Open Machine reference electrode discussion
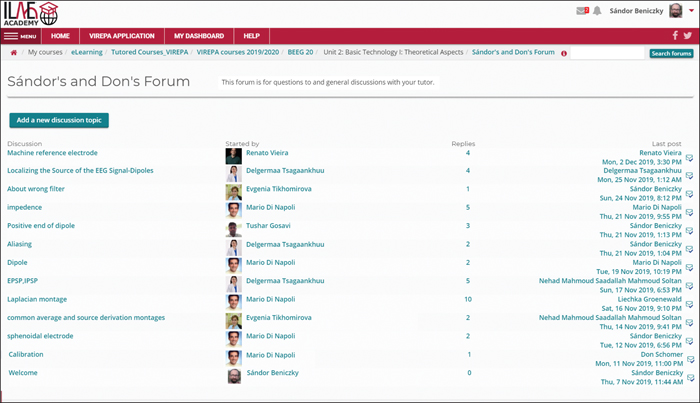Image resolution: width=700 pixels, height=403 pixels. [x=52, y=153]
